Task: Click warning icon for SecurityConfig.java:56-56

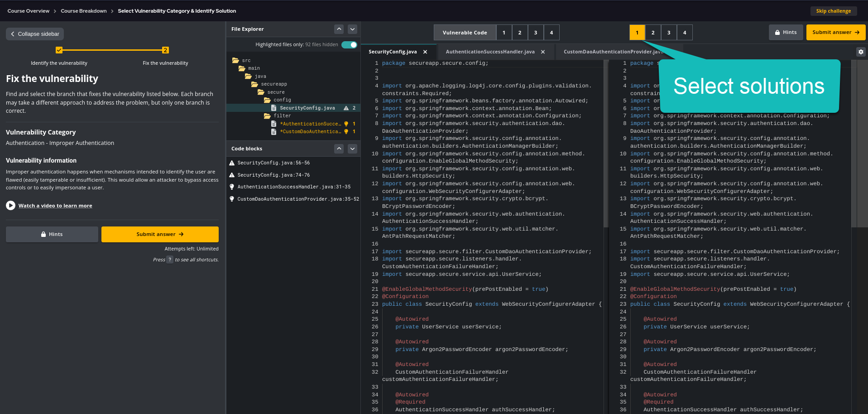Action: [x=232, y=163]
